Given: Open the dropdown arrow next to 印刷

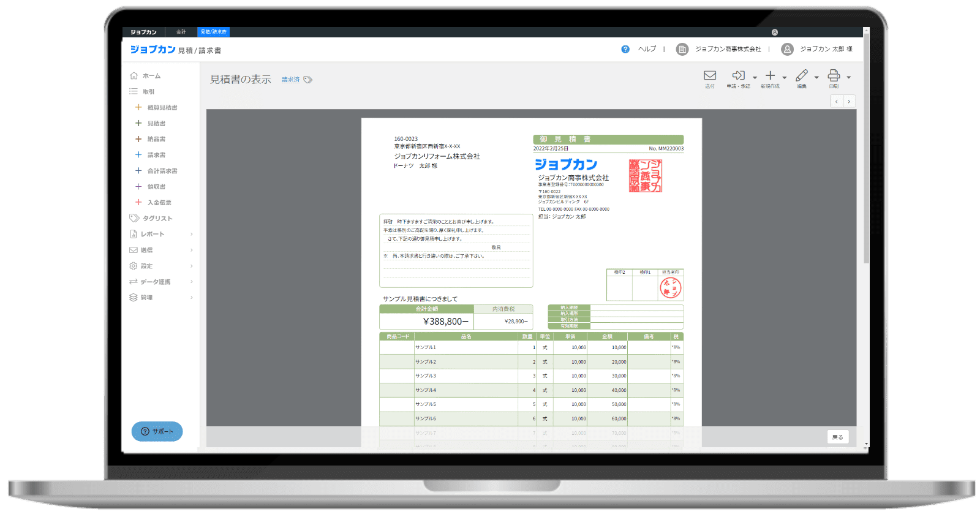Looking at the screenshot, I should (x=848, y=78).
